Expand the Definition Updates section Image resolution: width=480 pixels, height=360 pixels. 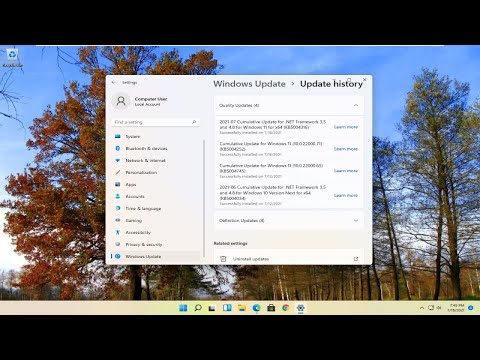point(289,220)
